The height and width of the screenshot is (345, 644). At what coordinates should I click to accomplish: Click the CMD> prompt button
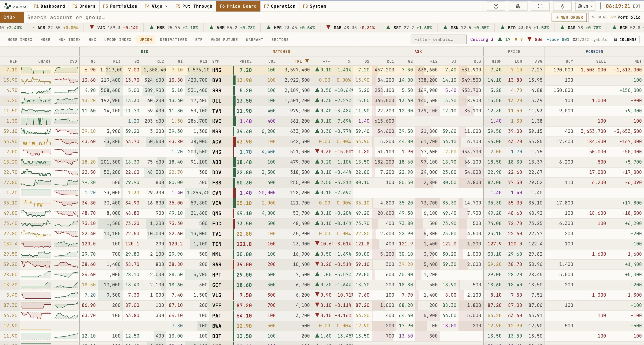[x=12, y=17]
